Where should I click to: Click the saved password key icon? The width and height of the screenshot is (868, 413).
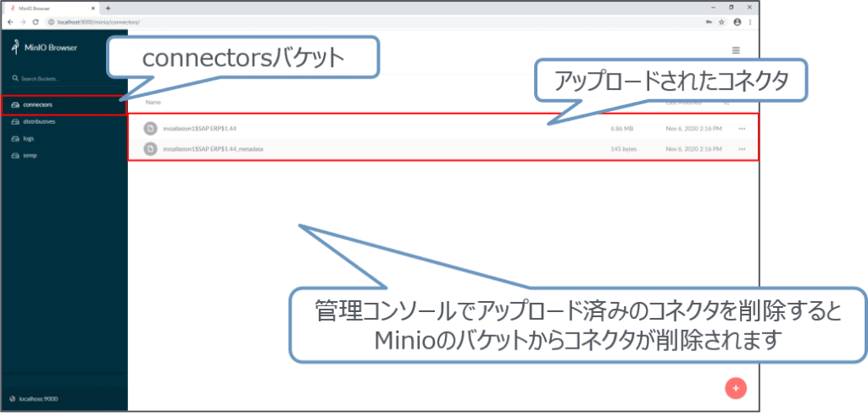(708, 22)
